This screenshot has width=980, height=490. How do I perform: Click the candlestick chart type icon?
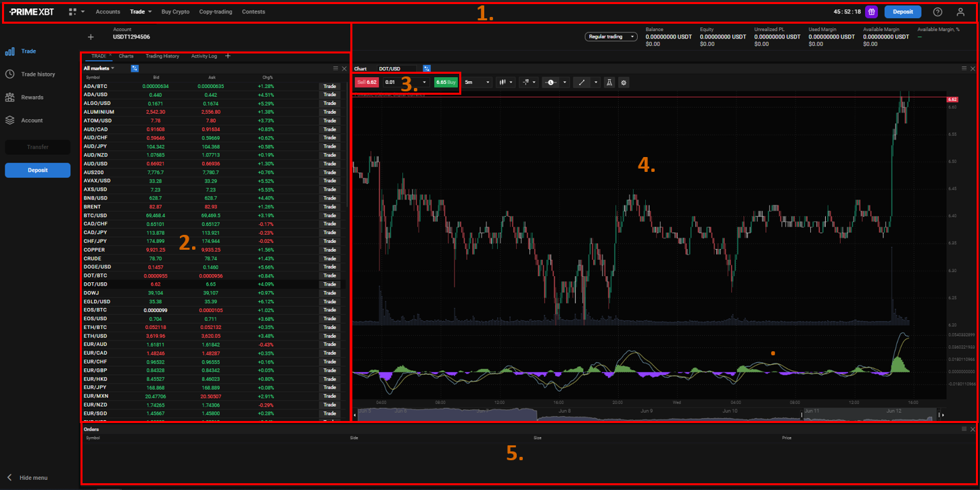(503, 82)
